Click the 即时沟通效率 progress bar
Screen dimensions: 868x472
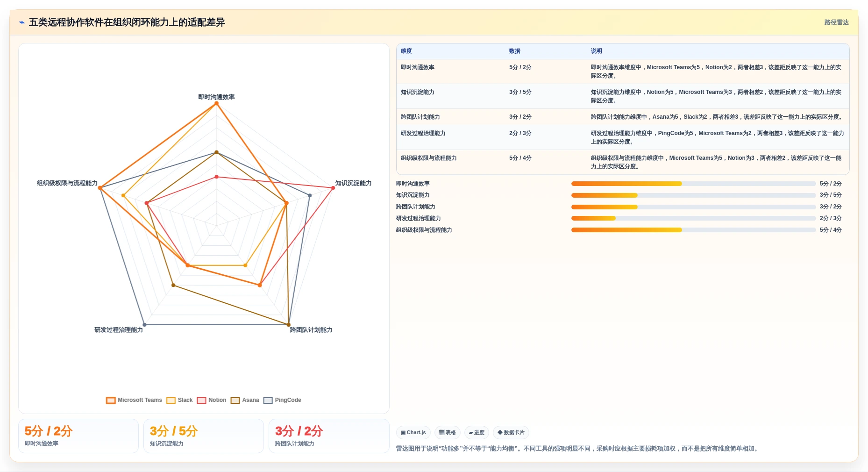pos(693,184)
